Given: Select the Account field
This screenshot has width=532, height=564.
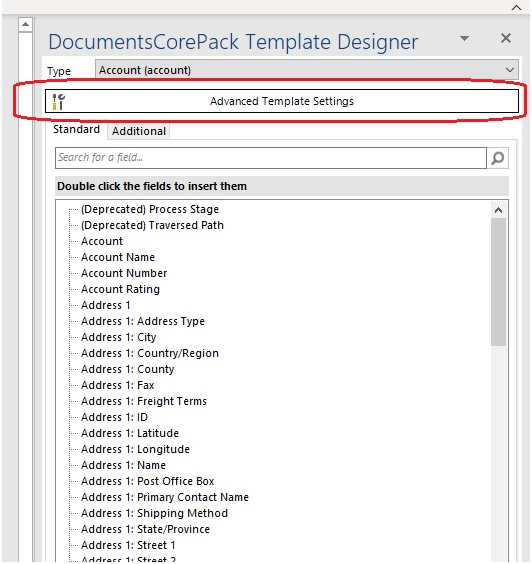Looking at the screenshot, I should click(102, 241).
